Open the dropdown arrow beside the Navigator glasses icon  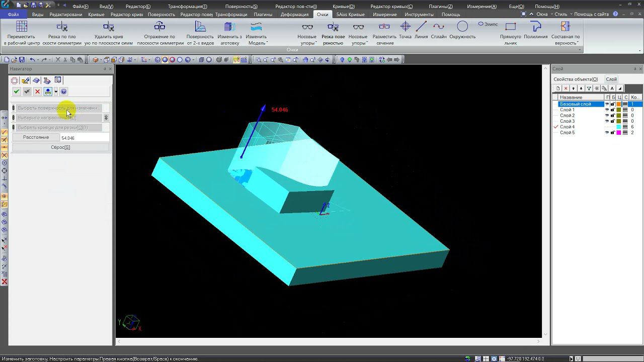55,92
